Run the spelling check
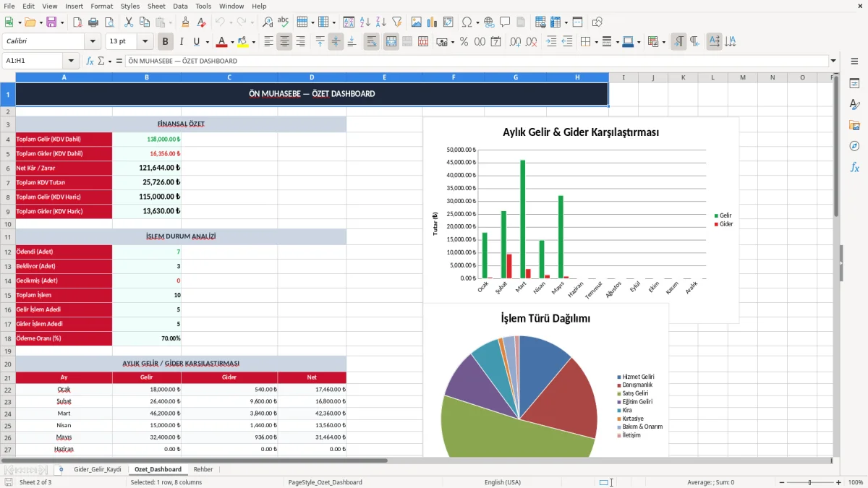This screenshot has width=868, height=488. (284, 22)
